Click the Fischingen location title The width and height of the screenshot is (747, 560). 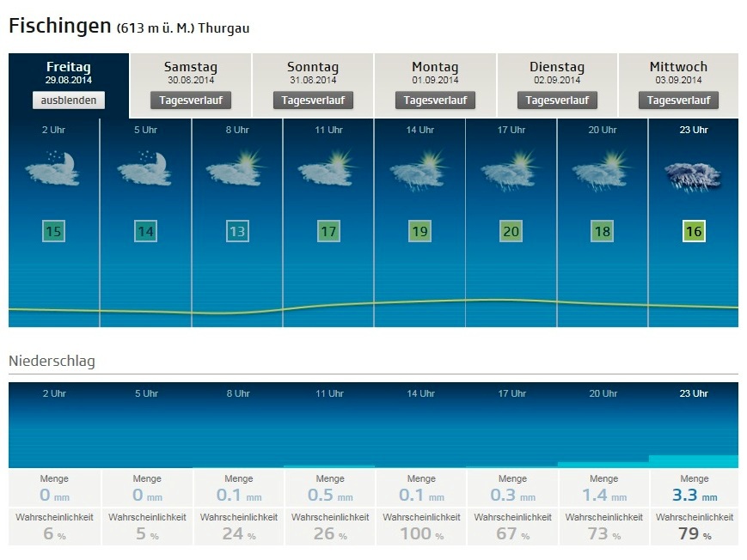tap(60, 26)
